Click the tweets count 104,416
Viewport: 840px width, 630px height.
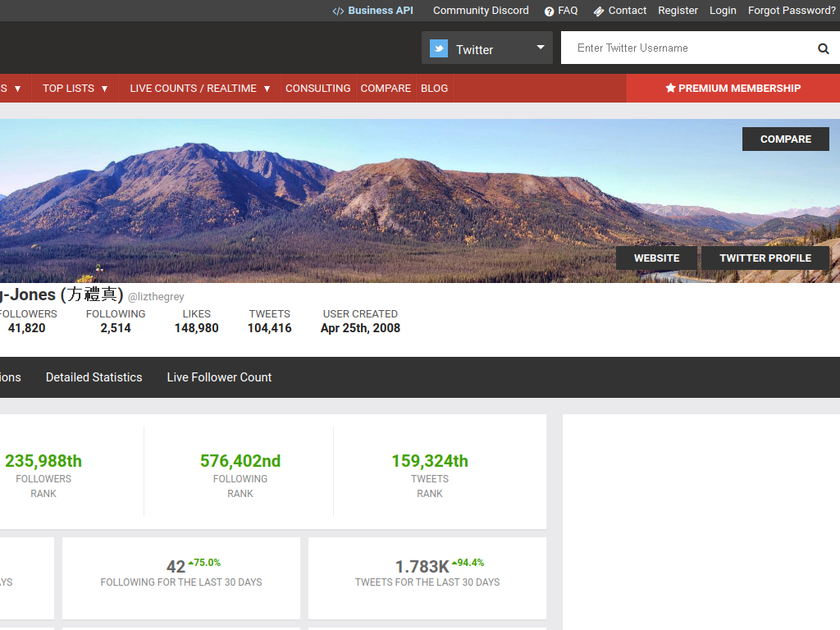(269, 328)
